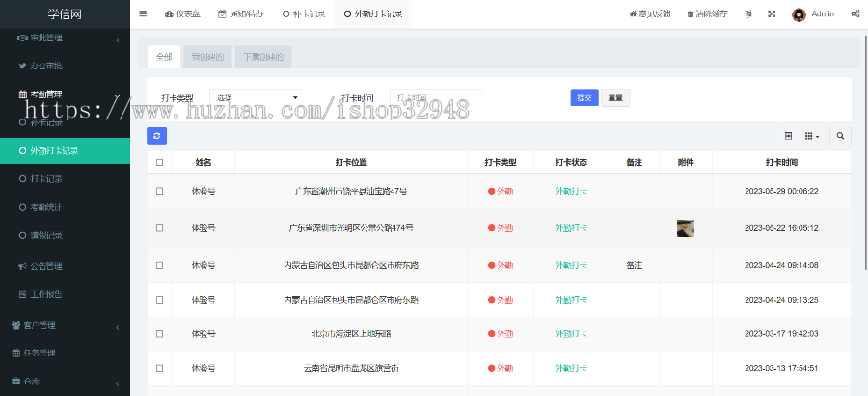
Task: Click the users icon of 客户管理
Action: (16, 326)
